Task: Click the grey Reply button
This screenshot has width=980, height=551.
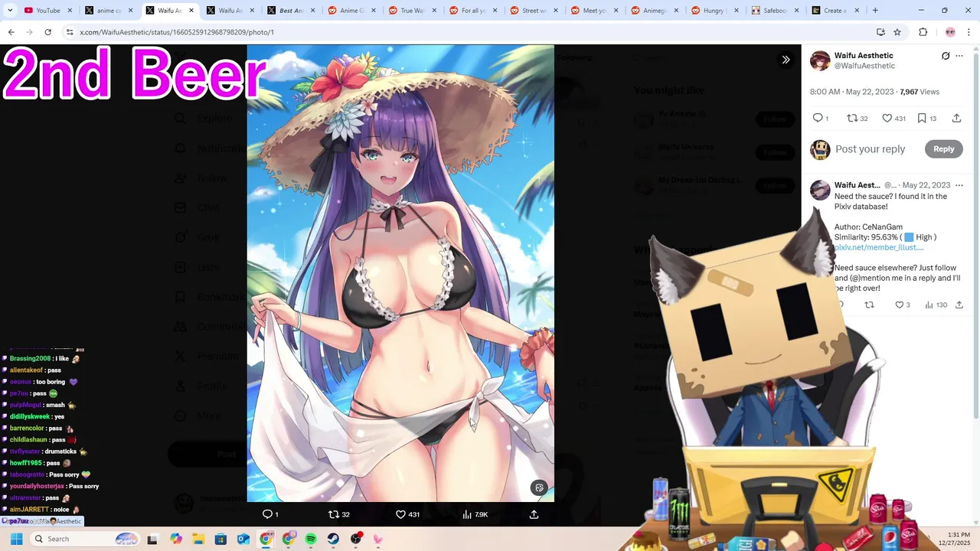Action: click(x=943, y=149)
